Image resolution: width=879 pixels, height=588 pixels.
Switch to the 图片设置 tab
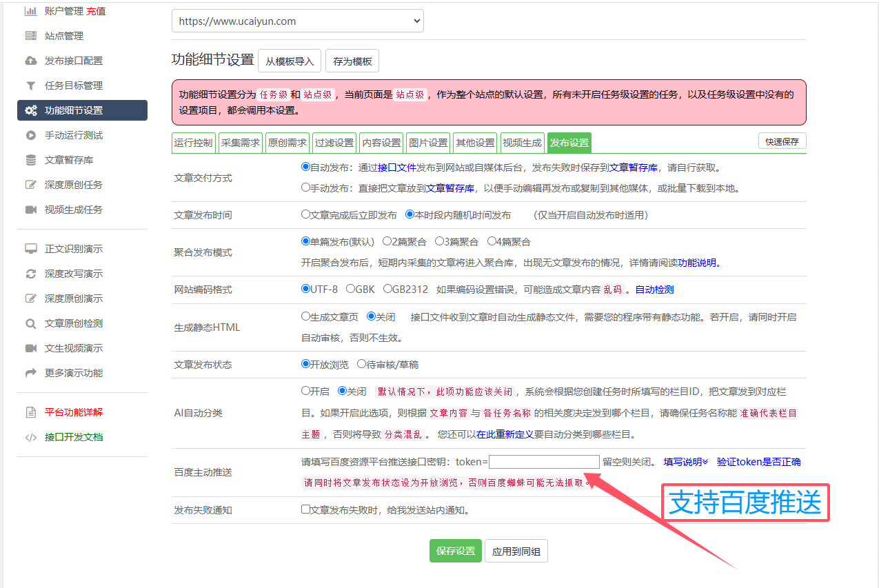click(x=429, y=142)
